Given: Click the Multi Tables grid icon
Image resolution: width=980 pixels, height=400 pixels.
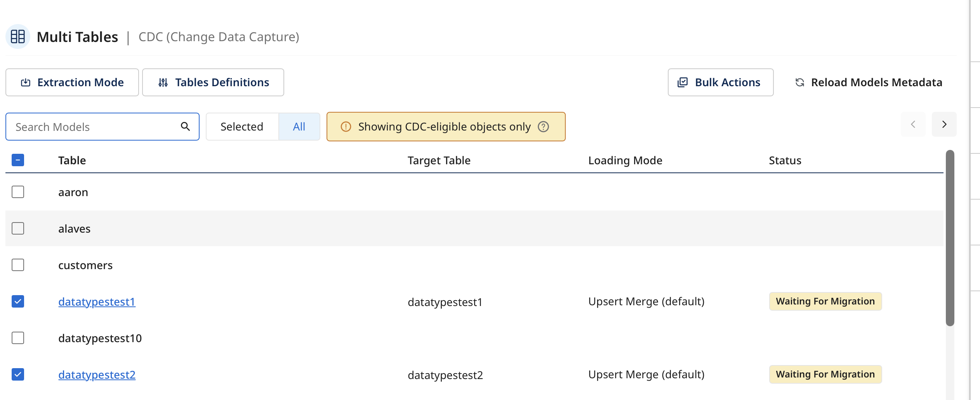Looking at the screenshot, I should click(18, 37).
